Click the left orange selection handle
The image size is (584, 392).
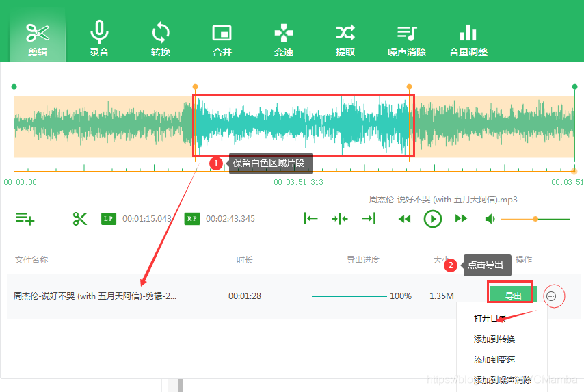[195, 87]
